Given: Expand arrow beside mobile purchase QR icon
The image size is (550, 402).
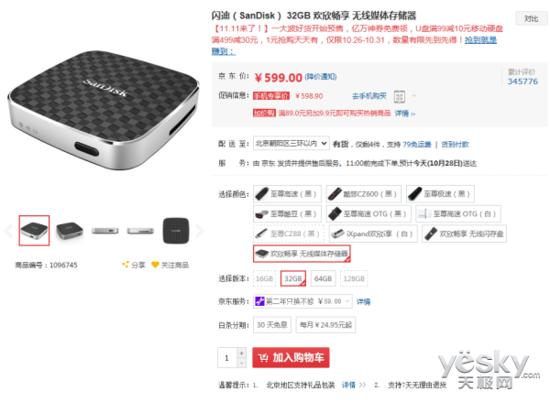Looking at the screenshot, I should tap(414, 95).
